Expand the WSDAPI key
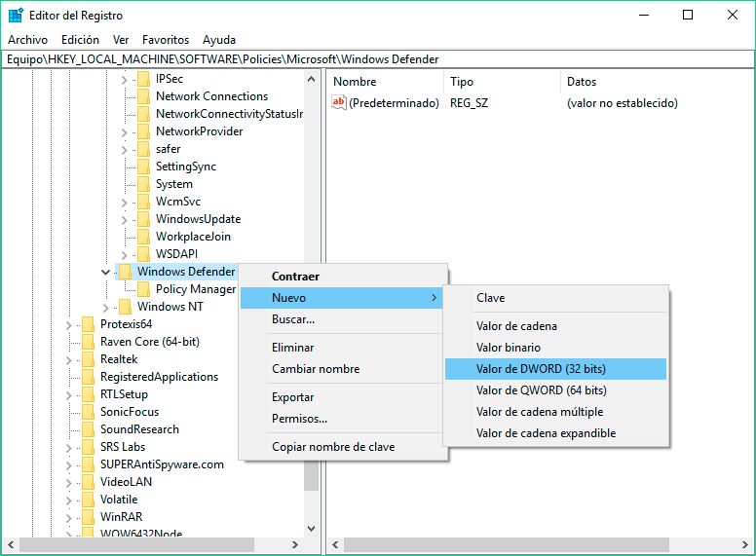The image size is (756, 556). point(124,255)
